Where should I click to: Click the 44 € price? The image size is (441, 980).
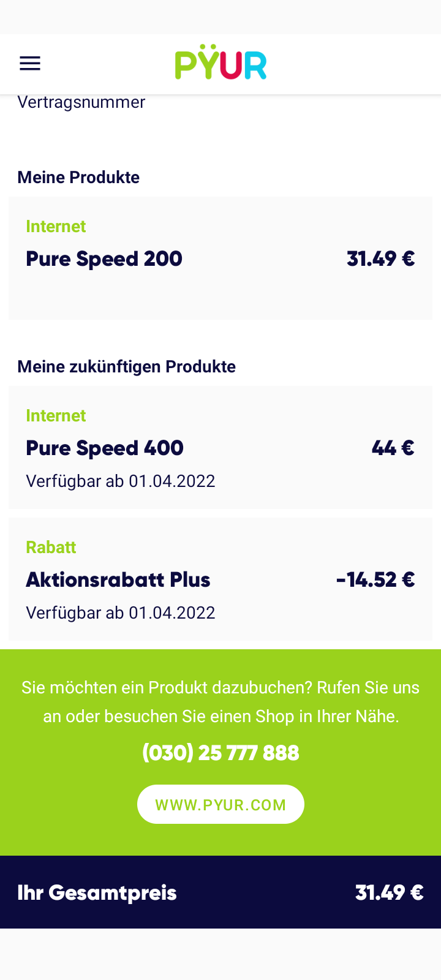[x=393, y=448]
